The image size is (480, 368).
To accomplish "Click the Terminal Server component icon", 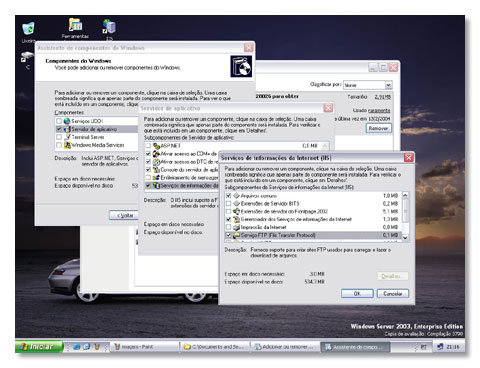I will coord(67,137).
